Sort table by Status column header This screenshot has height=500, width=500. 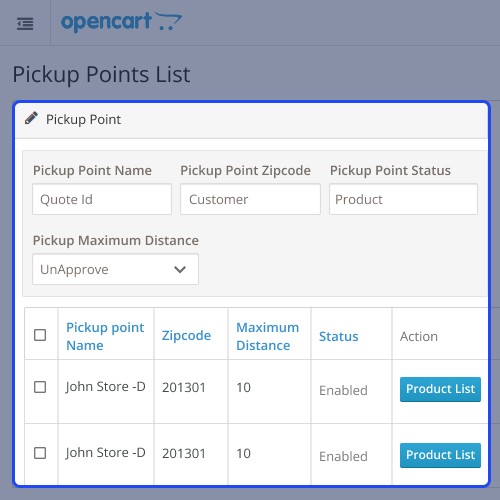(339, 336)
